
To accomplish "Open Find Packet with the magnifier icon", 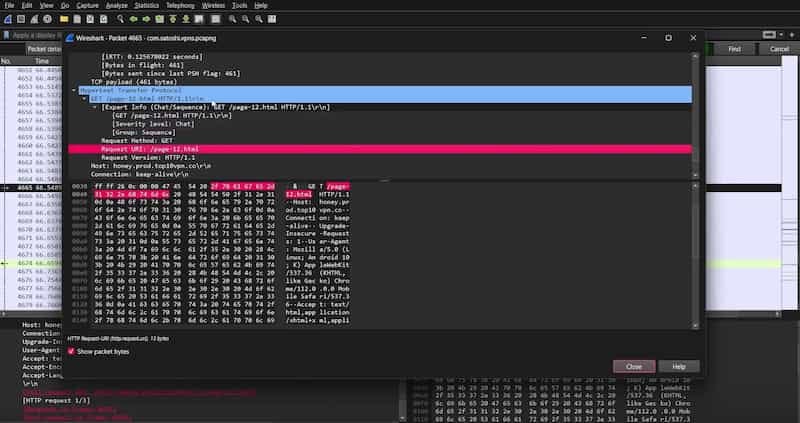I will [120, 19].
